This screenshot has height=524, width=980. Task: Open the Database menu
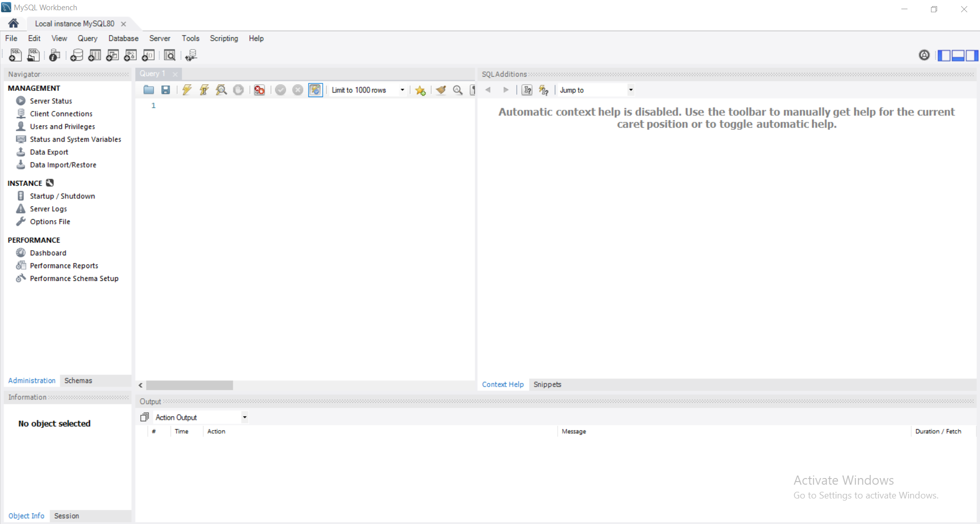coord(123,38)
